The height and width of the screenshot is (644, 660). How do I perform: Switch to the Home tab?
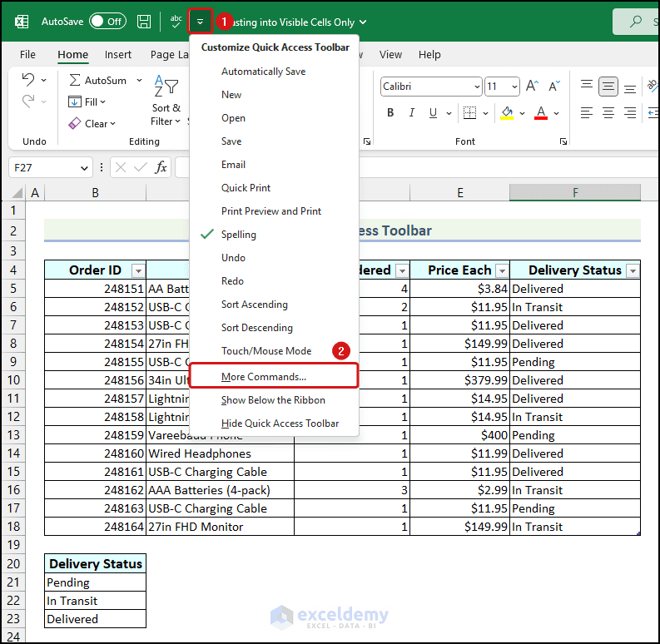point(72,55)
